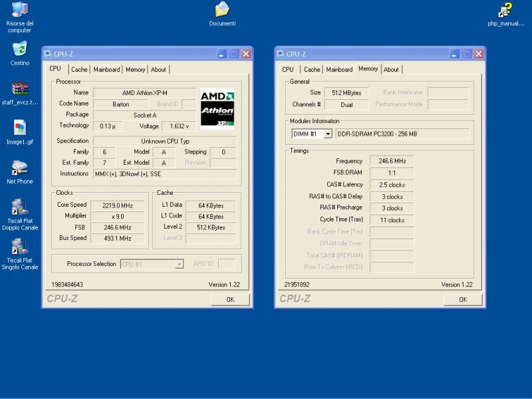Click title bar icon of left CPU-Z window
Screen dimensions: 532x399
[47, 54]
